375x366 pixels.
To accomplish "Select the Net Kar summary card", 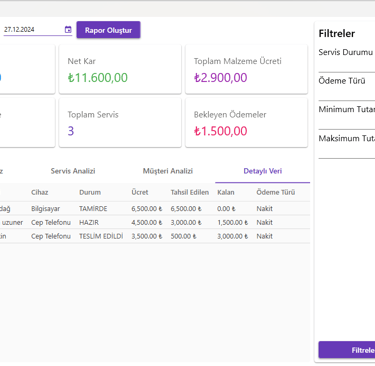I will tap(120, 69).
